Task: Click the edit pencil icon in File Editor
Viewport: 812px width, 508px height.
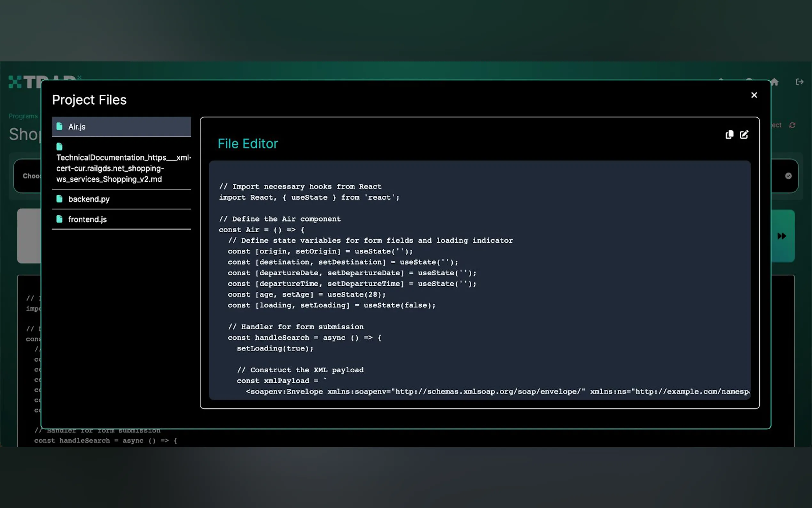Action: click(744, 134)
